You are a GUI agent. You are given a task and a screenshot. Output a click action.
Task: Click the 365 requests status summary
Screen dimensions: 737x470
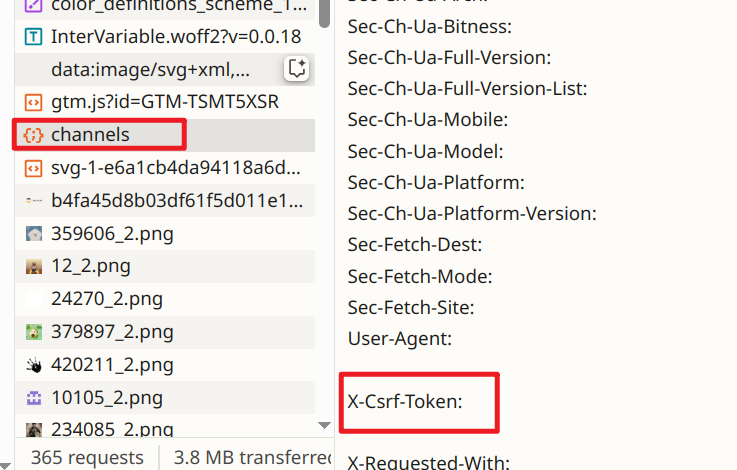tap(87, 457)
